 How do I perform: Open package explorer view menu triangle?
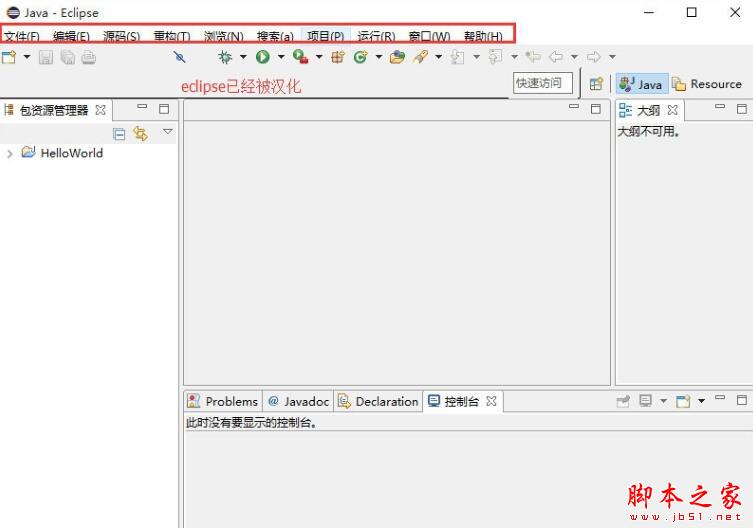(x=168, y=131)
